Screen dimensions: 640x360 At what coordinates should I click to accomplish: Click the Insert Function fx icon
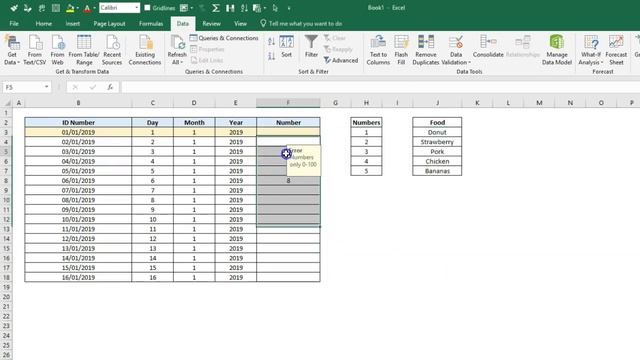[x=110, y=87]
